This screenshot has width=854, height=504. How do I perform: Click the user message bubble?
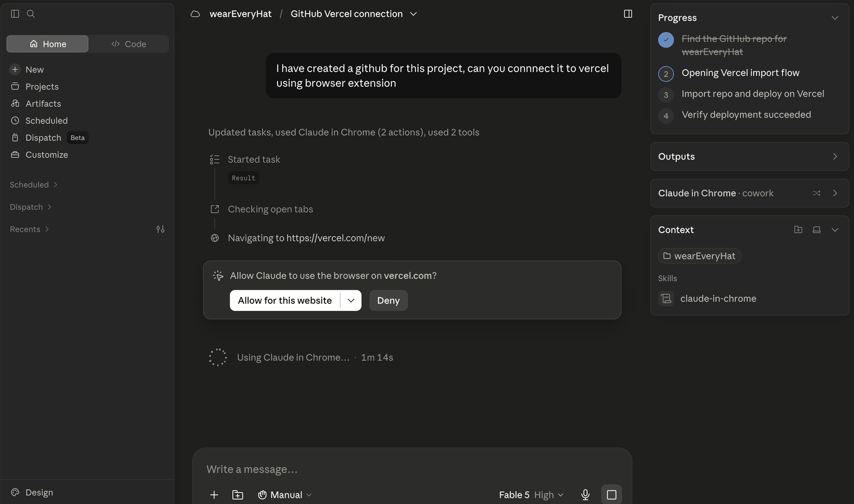(x=444, y=76)
